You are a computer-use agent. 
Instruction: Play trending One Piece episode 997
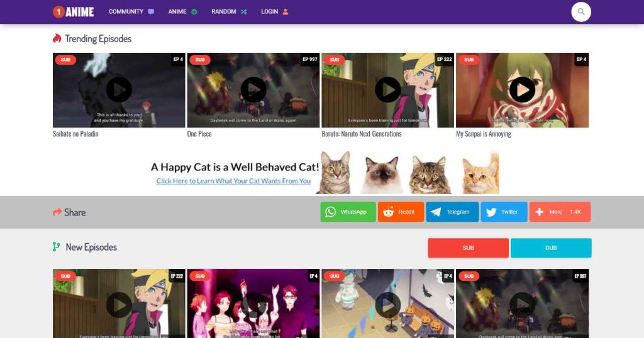[253, 90]
